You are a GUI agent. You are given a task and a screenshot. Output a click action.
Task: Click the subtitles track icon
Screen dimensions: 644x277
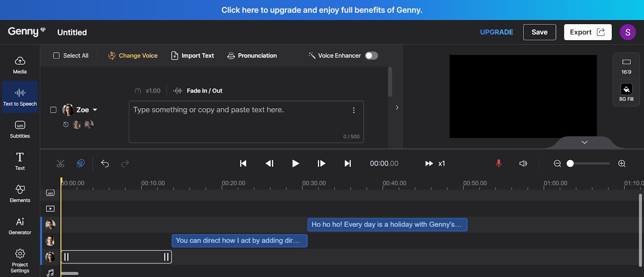[50, 193]
